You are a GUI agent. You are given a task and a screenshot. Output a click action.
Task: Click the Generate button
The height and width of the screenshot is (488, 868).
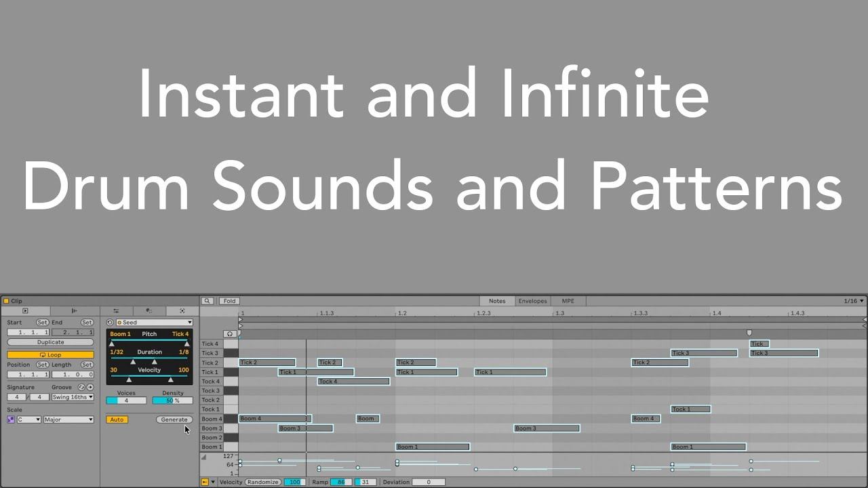174,420
